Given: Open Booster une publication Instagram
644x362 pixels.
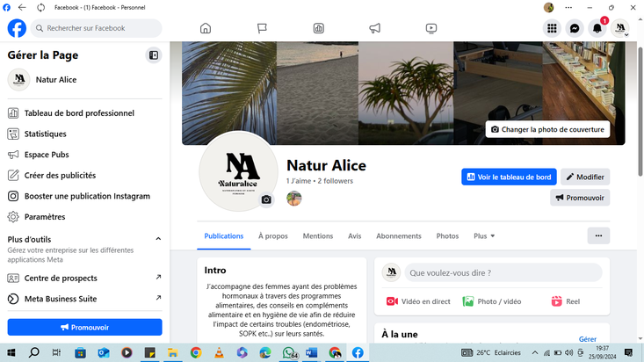Looking at the screenshot, I should click(x=84, y=196).
